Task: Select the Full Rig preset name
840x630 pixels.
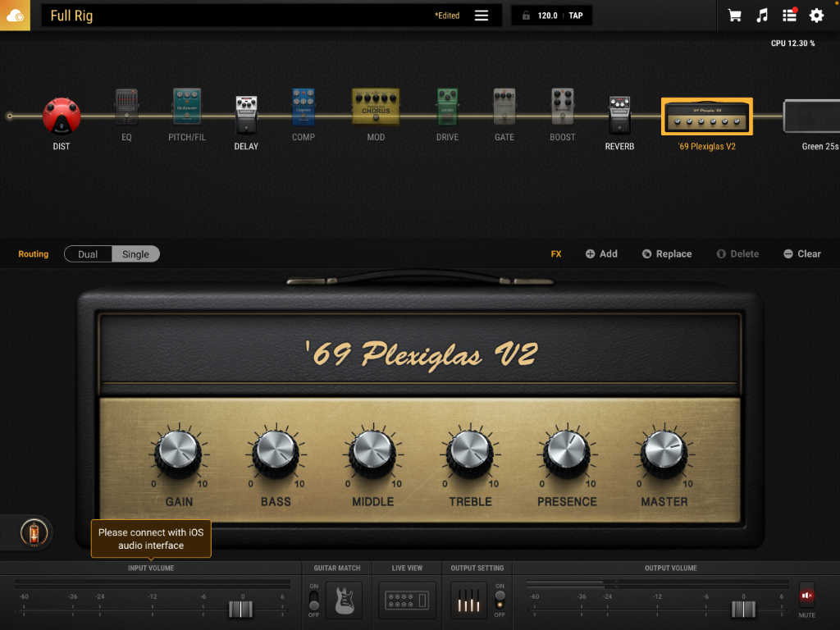Action: point(72,16)
